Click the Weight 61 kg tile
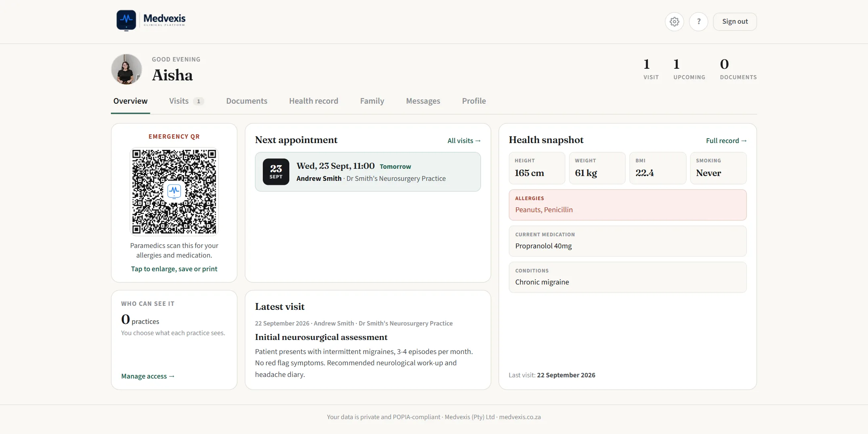The image size is (868, 434). (x=597, y=168)
